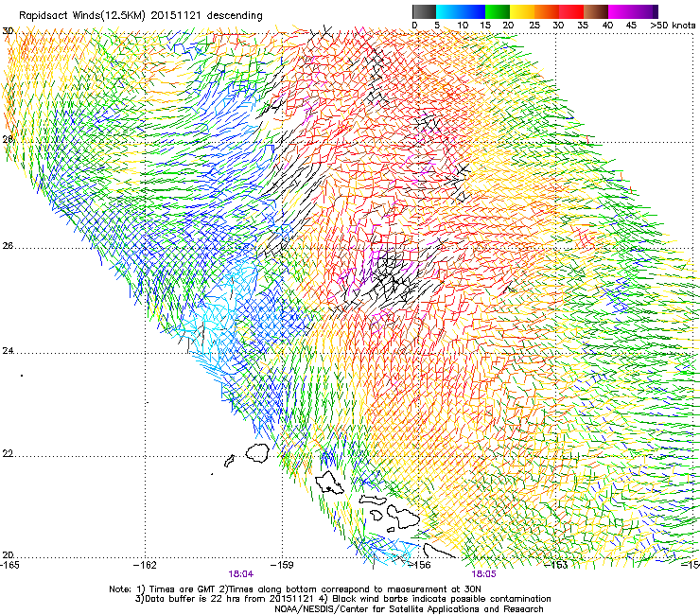Click the '35' legend tick label

583,26
